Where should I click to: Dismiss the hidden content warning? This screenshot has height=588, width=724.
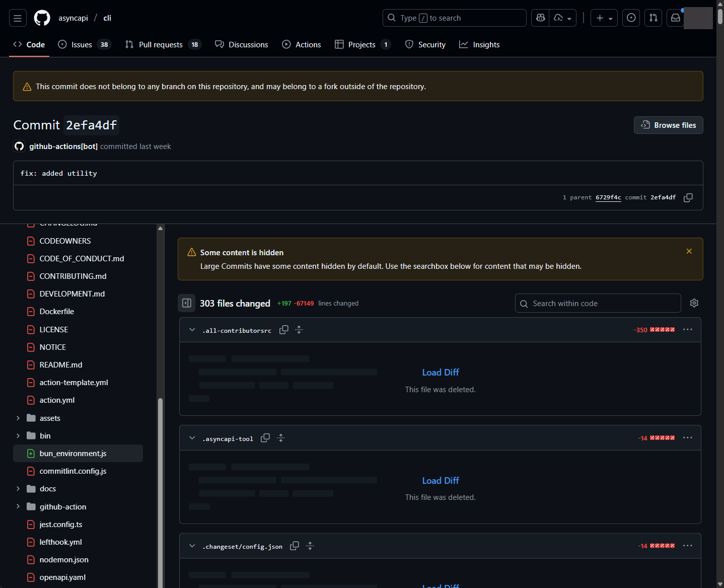tap(689, 251)
